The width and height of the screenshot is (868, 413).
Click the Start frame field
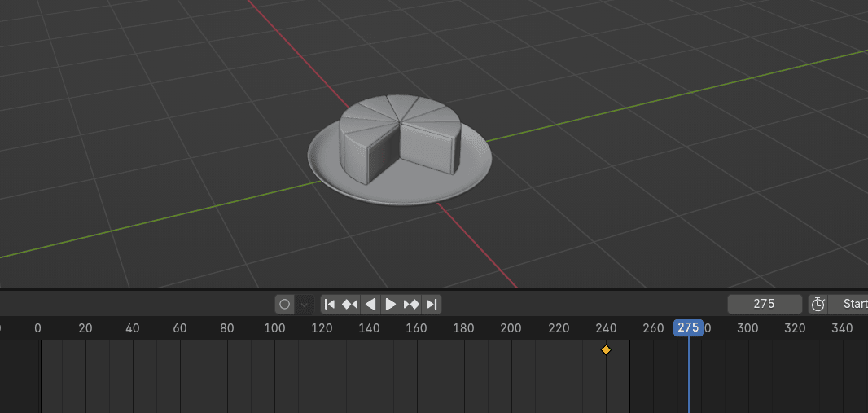pos(852,304)
